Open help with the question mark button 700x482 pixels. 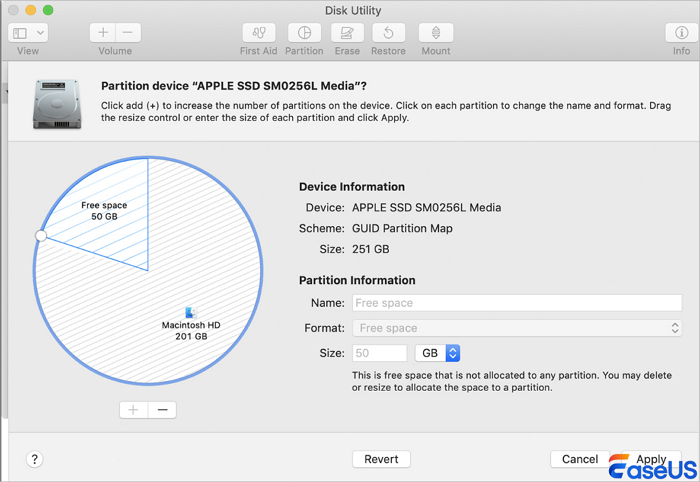click(35, 459)
